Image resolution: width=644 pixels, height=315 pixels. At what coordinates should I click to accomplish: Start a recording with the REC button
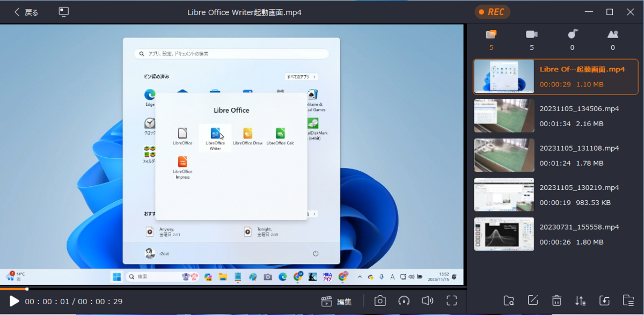(492, 12)
